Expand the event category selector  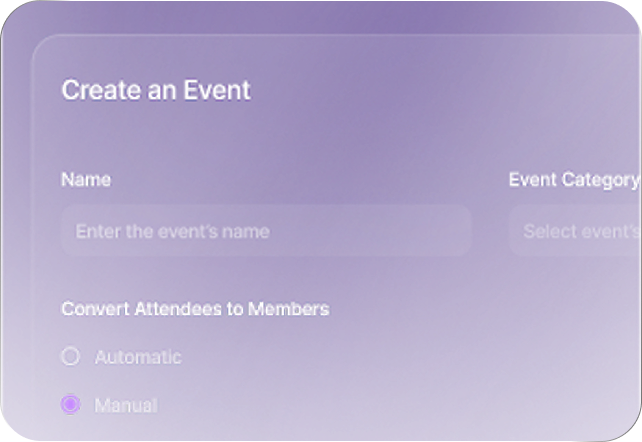(575, 231)
